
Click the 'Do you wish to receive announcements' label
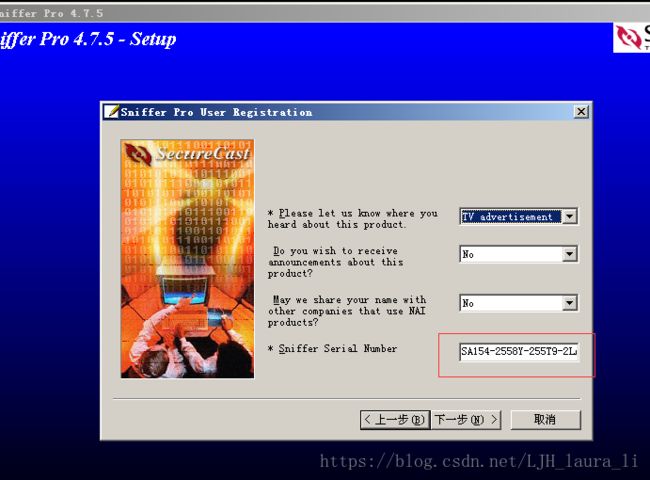(335, 262)
